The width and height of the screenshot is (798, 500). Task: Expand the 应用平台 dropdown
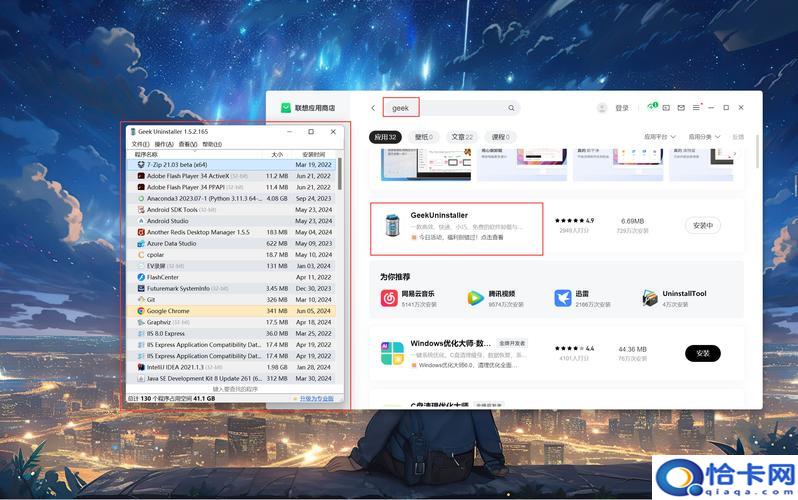[660, 137]
